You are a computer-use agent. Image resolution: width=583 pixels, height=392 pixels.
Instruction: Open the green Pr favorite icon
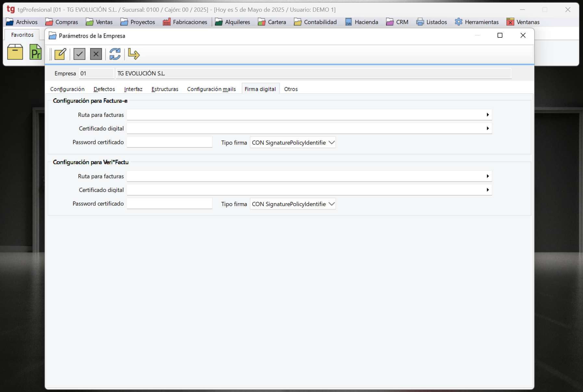(35, 52)
